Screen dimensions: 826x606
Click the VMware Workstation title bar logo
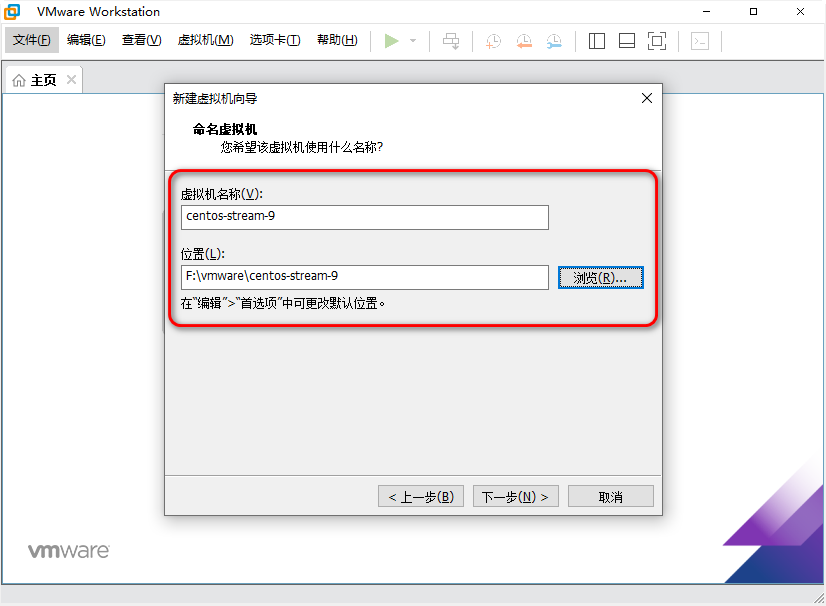[12, 12]
